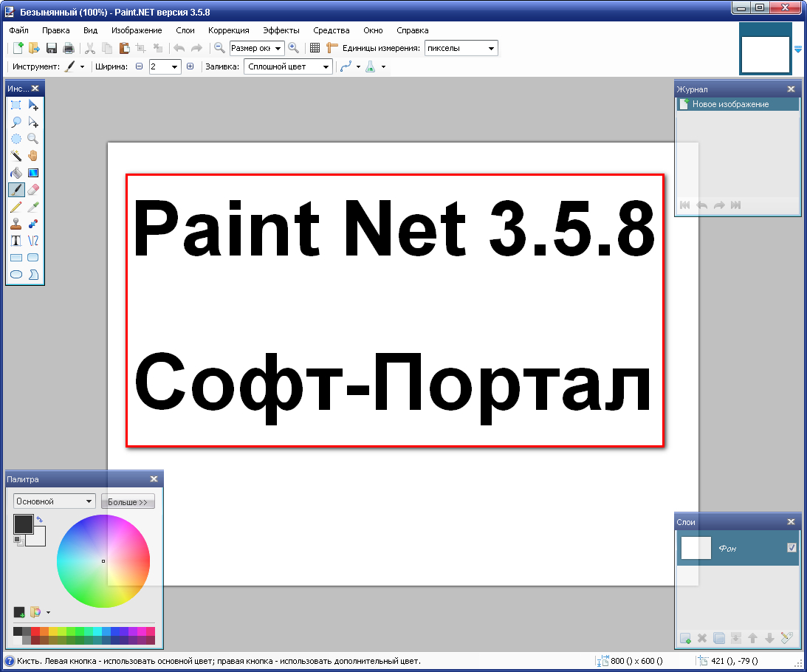Select the Freeform Shape tool
Screen dimensions: 807x672
point(33,275)
